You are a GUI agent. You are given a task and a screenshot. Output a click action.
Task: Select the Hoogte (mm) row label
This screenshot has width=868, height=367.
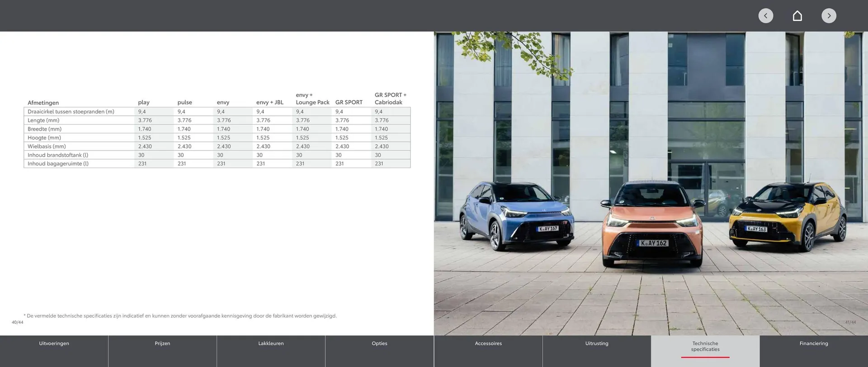coord(44,138)
